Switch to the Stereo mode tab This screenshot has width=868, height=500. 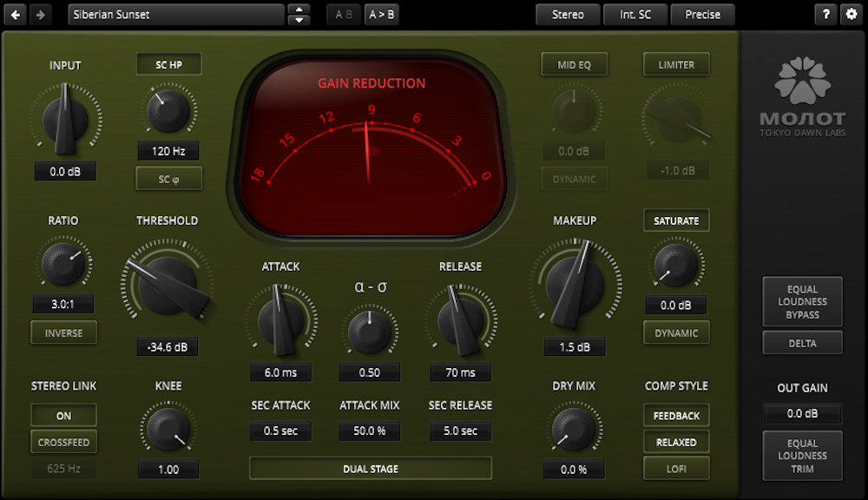tap(568, 14)
